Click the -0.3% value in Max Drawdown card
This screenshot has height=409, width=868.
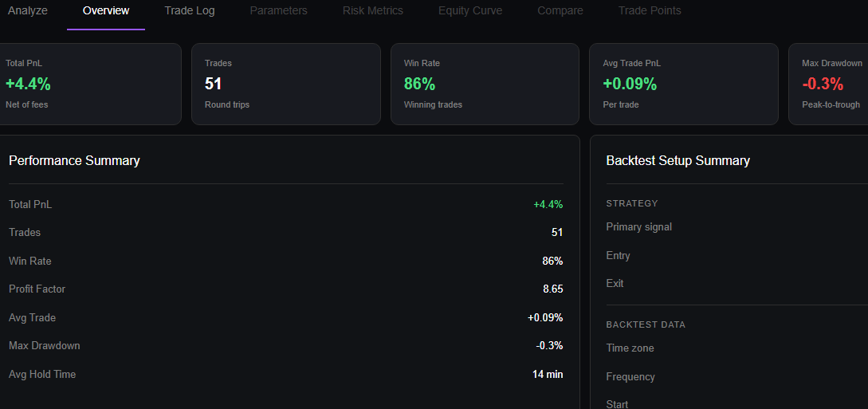tap(823, 85)
